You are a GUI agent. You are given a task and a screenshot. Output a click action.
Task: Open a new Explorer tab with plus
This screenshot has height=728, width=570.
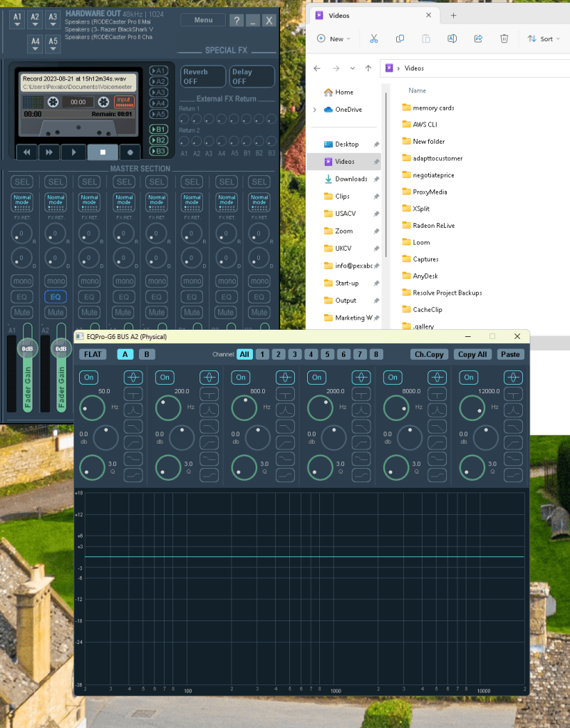click(x=453, y=16)
